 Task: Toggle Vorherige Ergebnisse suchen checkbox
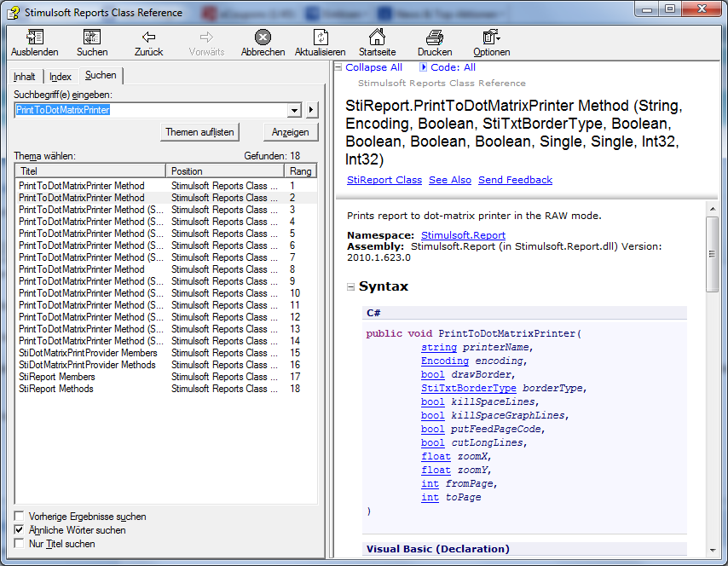click(x=19, y=517)
